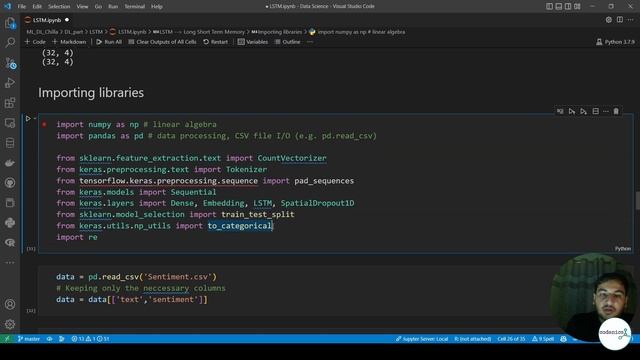Run the imports cell
The height and width of the screenshot is (360, 640).
(x=28, y=119)
